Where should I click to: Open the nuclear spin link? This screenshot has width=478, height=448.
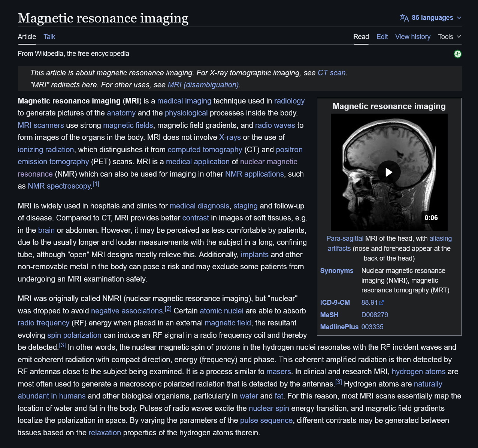269,408
